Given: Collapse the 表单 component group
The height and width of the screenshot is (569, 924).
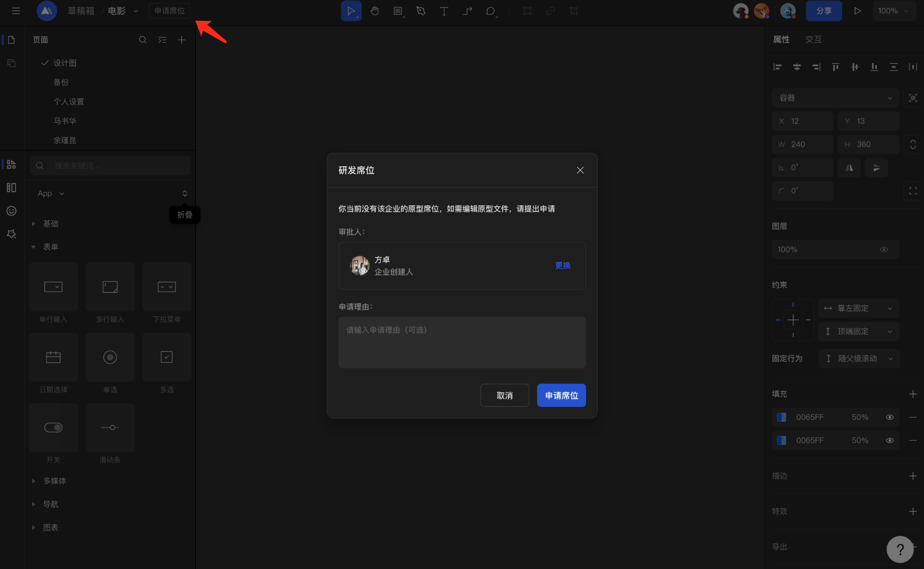Looking at the screenshot, I should tap(33, 247).
